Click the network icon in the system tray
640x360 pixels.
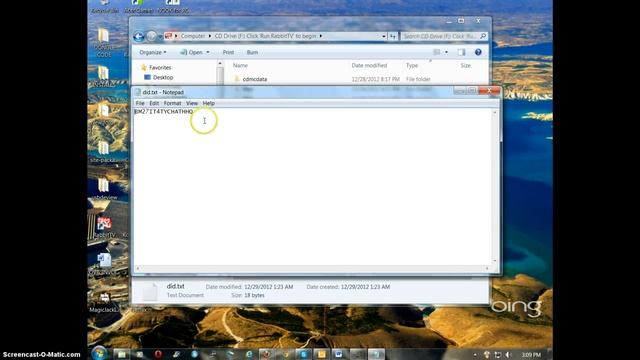(497, 355)
